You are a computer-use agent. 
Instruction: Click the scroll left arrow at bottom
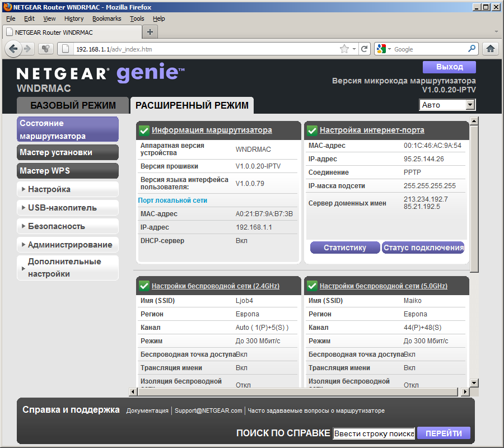point(133,391)
